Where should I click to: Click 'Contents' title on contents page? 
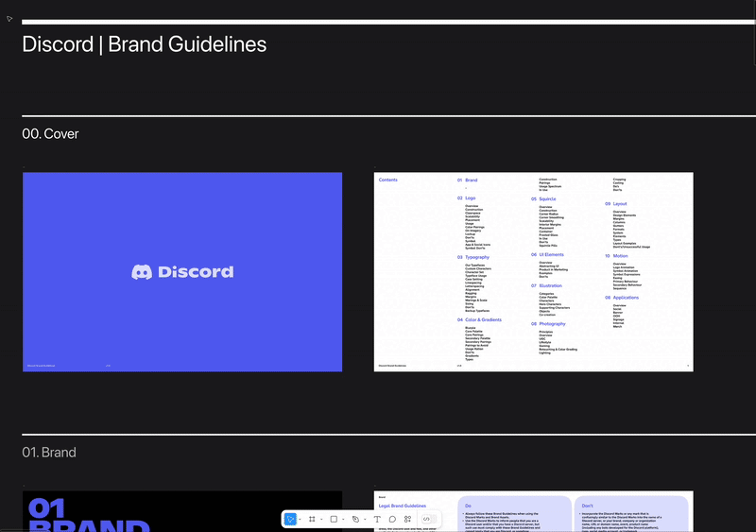coord(388,180)
